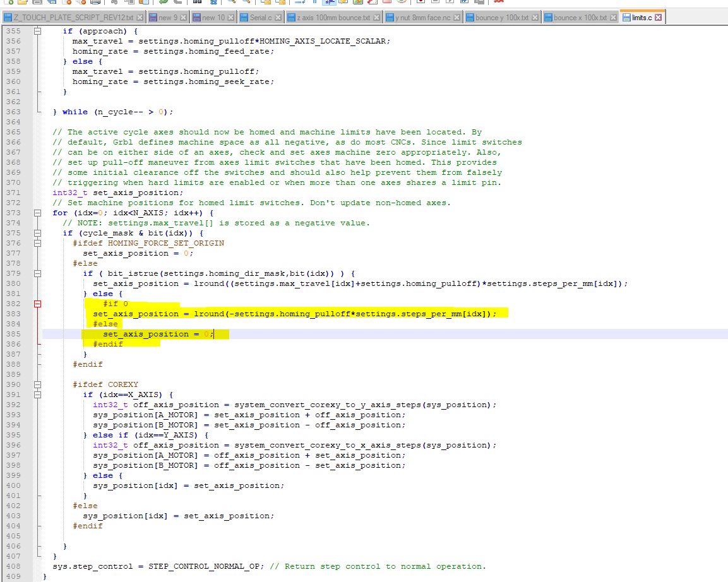728x582 pixels.
Task: Close the new 10 tab
Action: tap(231, 18)
